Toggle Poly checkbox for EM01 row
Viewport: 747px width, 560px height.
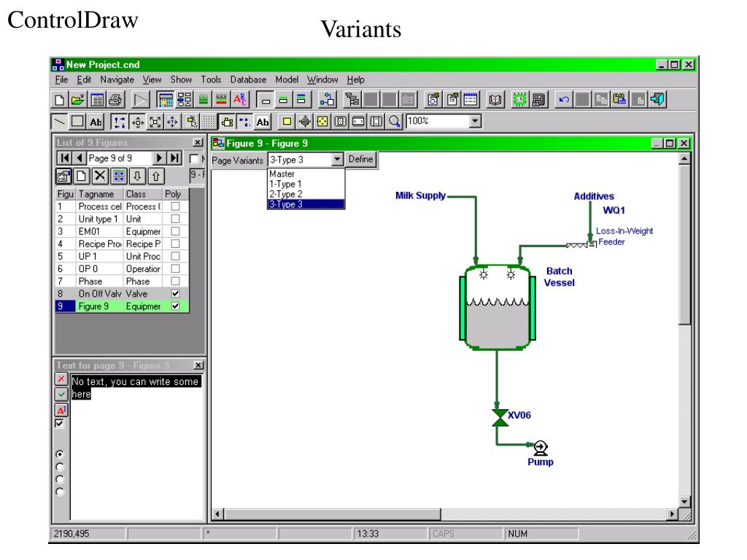(x=175, y=231)
